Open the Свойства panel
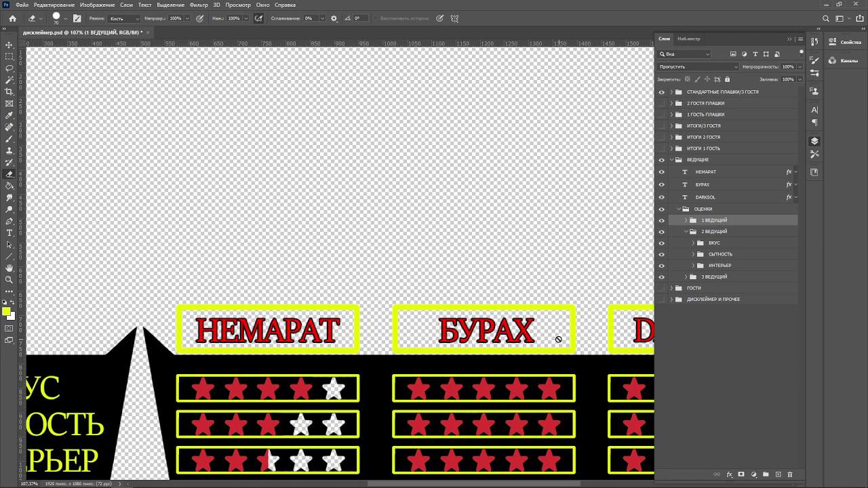 [845, 42]
